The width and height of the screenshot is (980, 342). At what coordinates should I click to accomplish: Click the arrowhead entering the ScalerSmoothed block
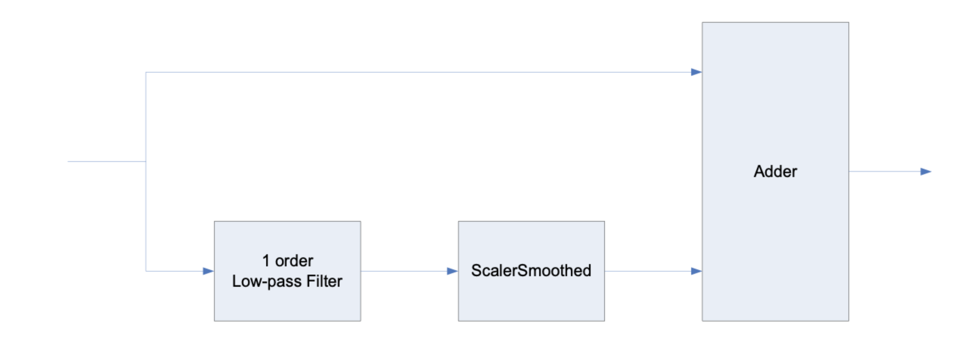click(x=452, y=271)
